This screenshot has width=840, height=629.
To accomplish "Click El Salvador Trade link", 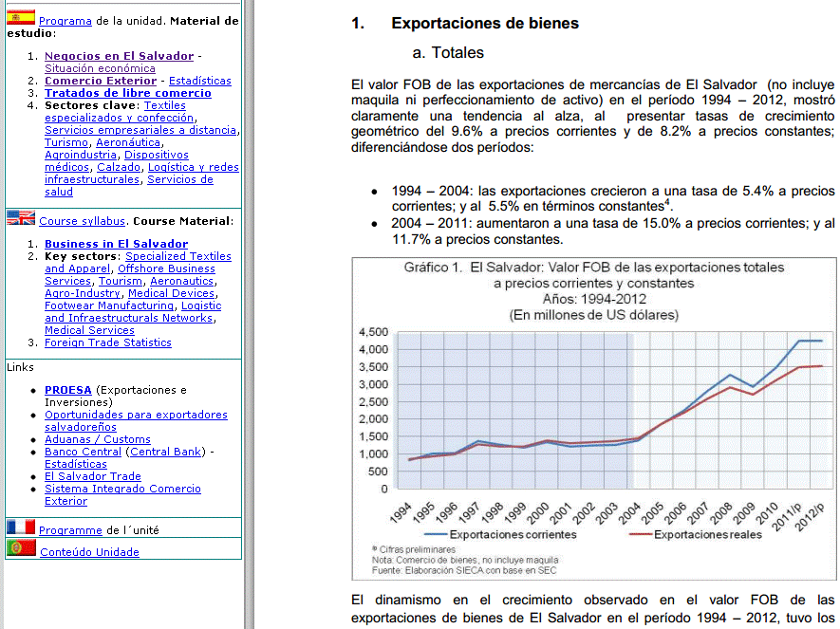I will (92, 476).
